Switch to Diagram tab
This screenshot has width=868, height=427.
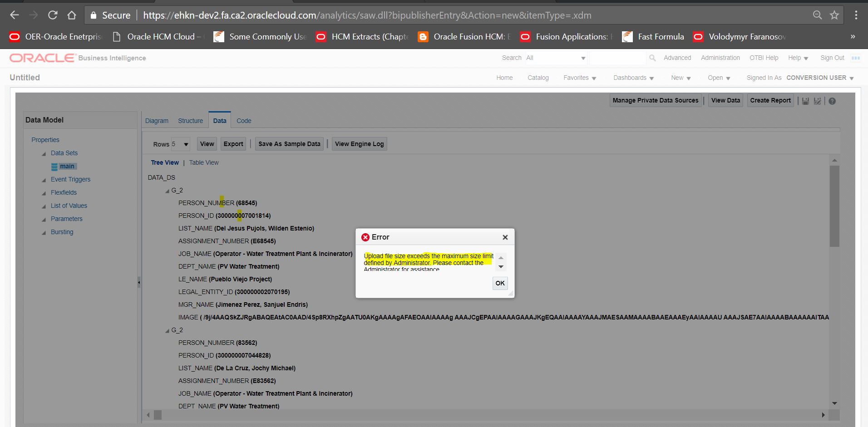157,121
